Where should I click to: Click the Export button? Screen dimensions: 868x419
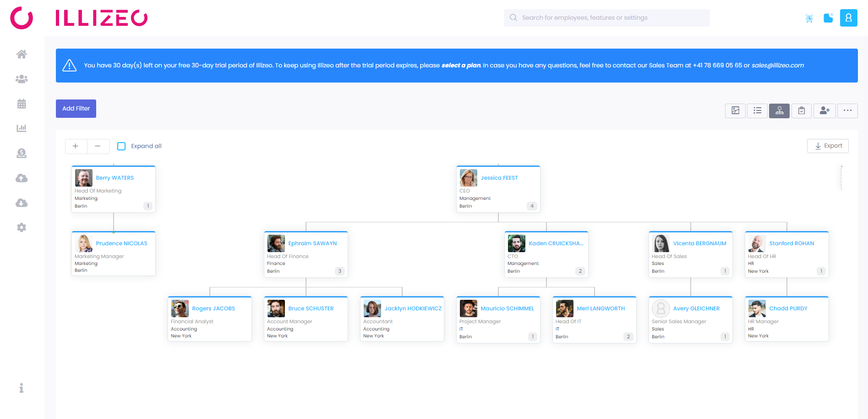(828, 146)
